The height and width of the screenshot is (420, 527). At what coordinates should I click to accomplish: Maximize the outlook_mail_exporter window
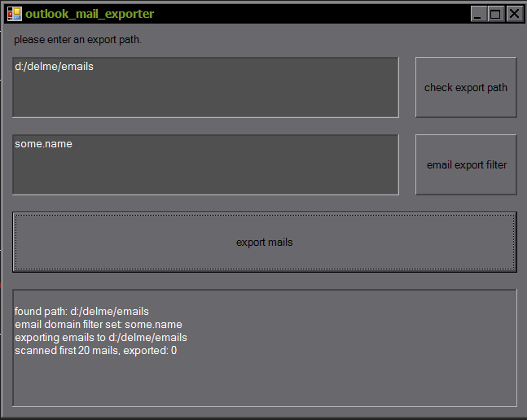[x=496, y=14]
